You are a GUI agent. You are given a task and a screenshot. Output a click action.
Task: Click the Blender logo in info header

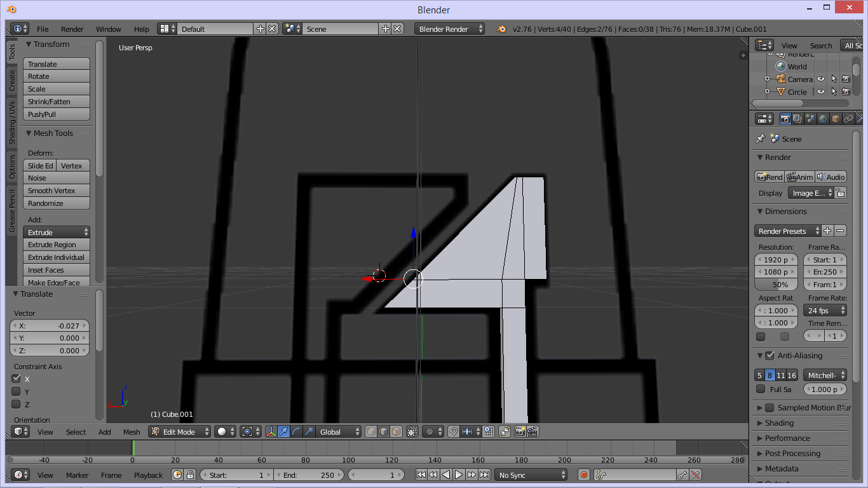[x=501, y=29]
